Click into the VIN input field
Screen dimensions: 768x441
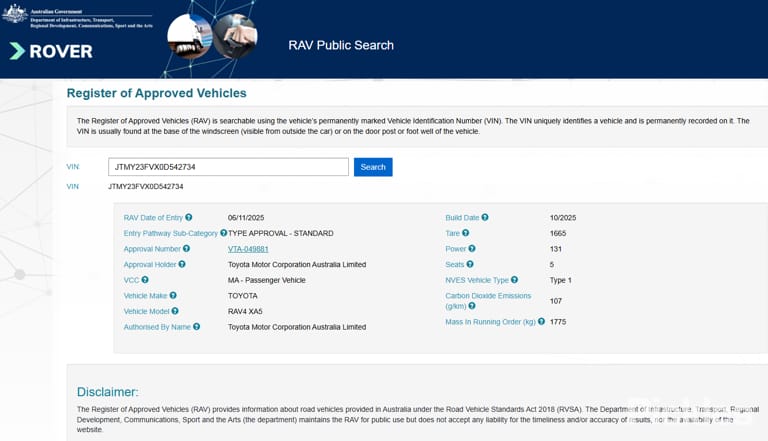[x=228, y=167]
